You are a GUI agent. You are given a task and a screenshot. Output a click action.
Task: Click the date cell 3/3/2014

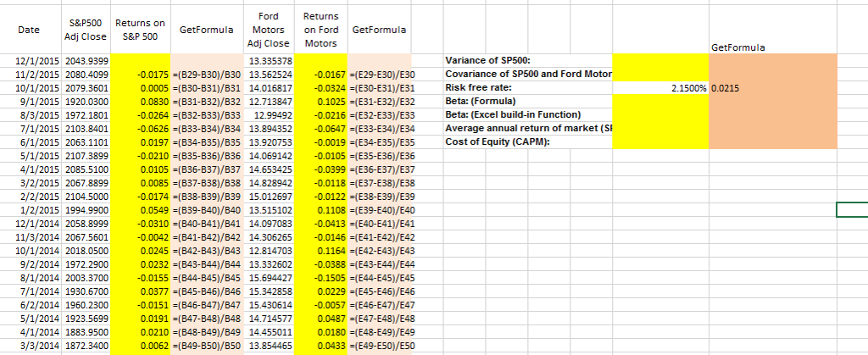(x=32, y=347)
